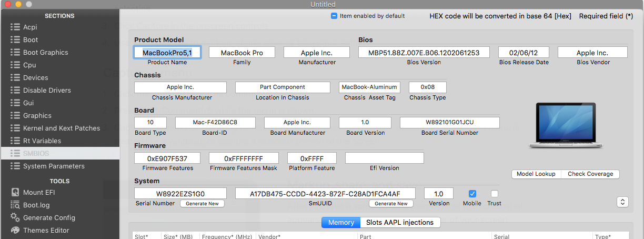644x239 pixels.
Task: Select the Cpu section icon
Action: click(x=15, y=65)
